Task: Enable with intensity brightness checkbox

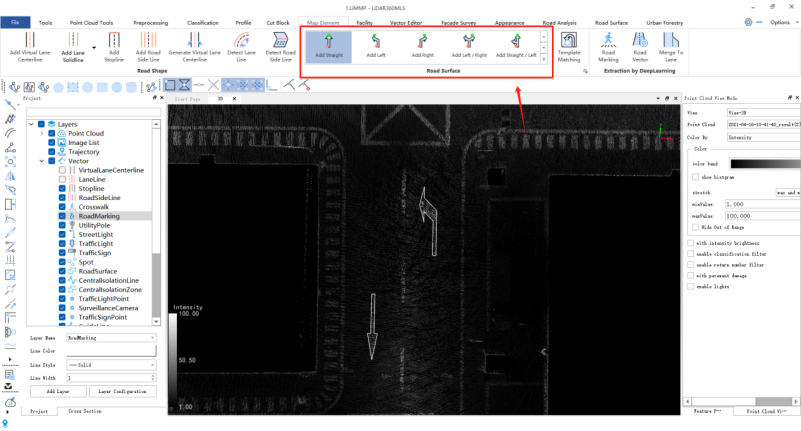Action: click(691, 243)
